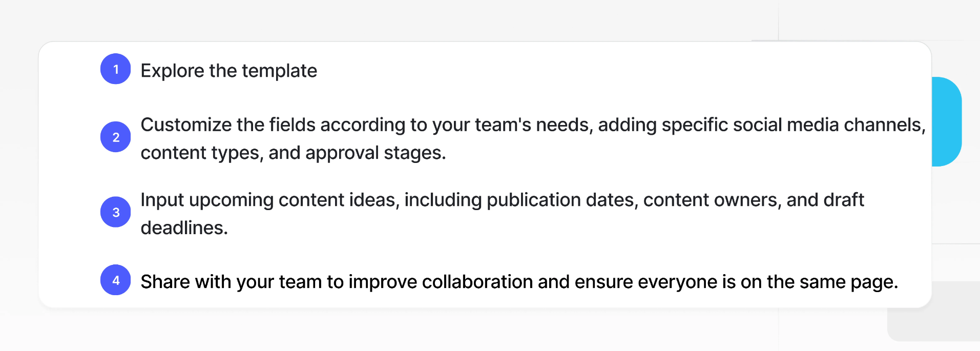The image size is (980, 351).
Task: Select the blue step 2 circle
Action: [116, 137]
